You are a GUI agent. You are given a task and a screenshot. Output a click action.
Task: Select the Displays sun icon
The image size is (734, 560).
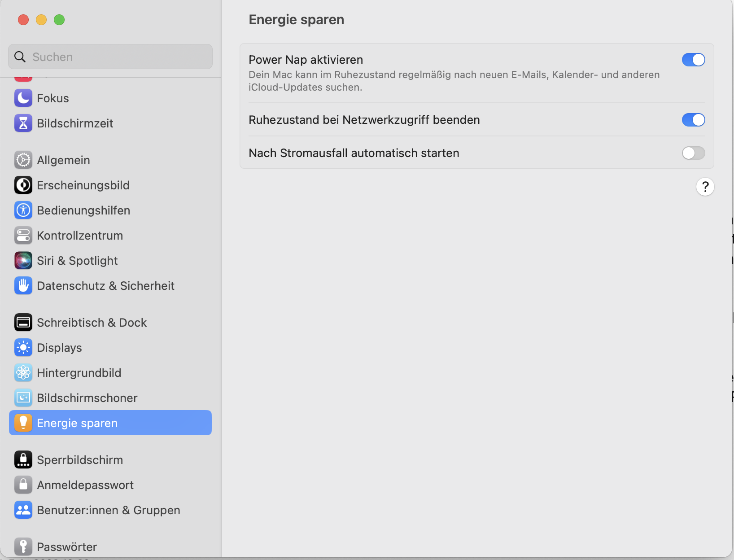23,348
